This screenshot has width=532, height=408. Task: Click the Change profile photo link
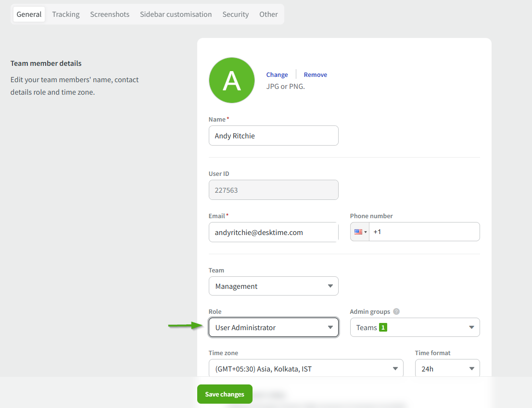pos(277,74)
